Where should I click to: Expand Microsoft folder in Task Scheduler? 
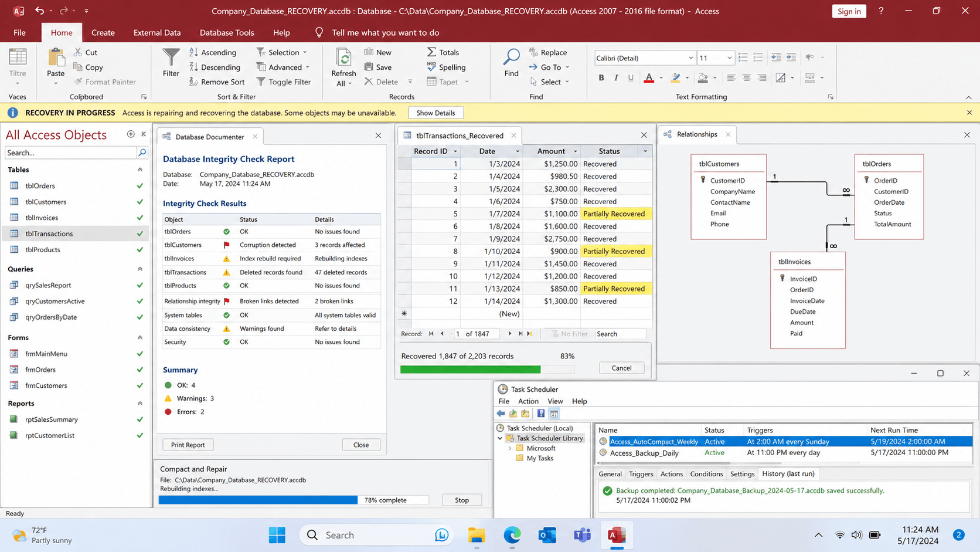point(510,448)
